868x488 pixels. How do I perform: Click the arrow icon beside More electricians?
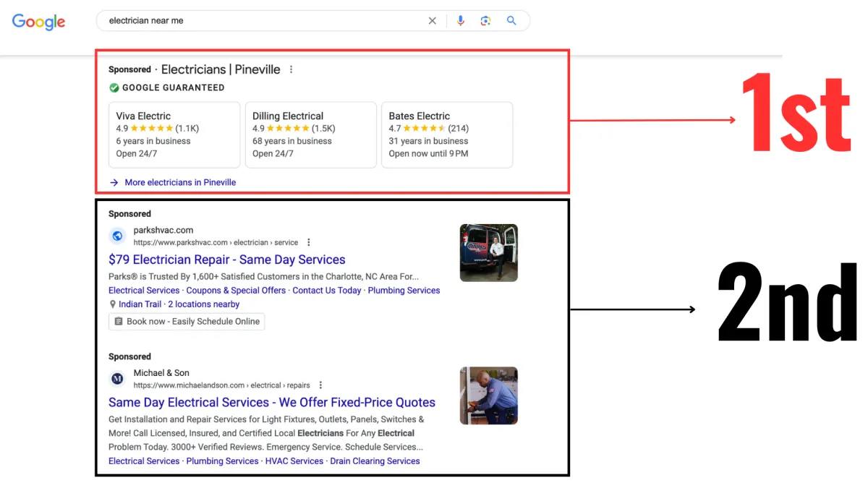[x=114, y=183]
